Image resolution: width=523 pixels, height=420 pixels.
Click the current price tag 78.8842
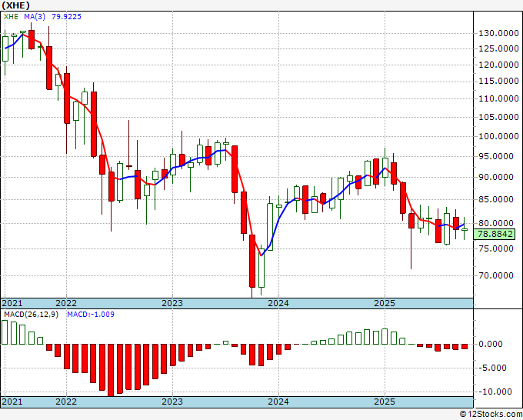495,234
